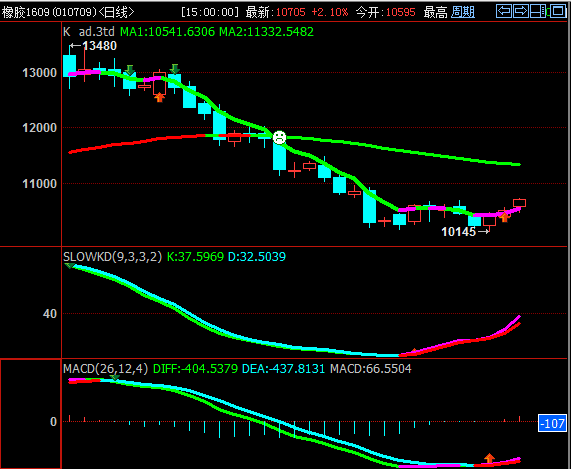Click the orange buy arrow near latest candles
The image size is (571, 469).
(504, 217)
